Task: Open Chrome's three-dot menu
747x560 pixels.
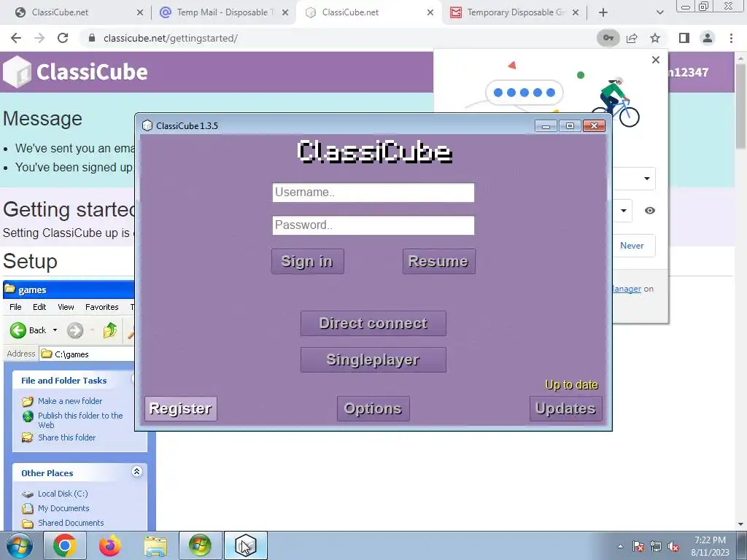Action: (731, 38)
